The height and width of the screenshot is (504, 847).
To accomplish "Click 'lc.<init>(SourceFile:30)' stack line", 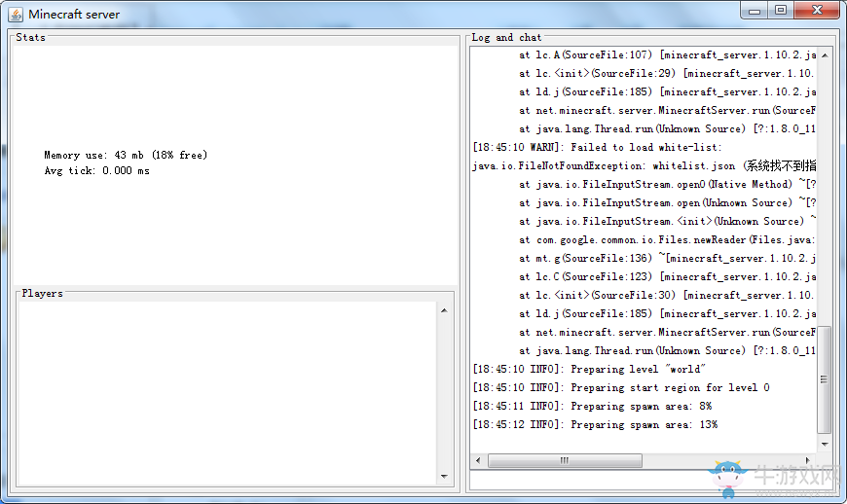I will click(x=668, y=295).
